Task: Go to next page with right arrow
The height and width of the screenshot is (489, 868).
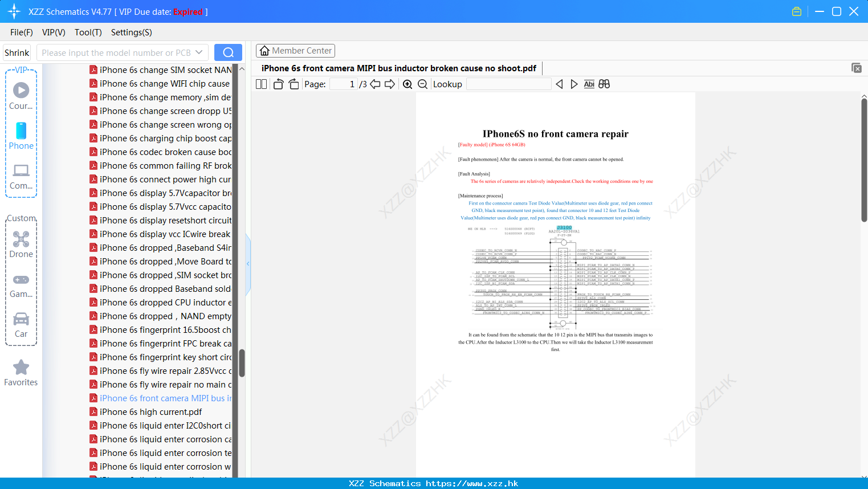Action: click(390, 84)
